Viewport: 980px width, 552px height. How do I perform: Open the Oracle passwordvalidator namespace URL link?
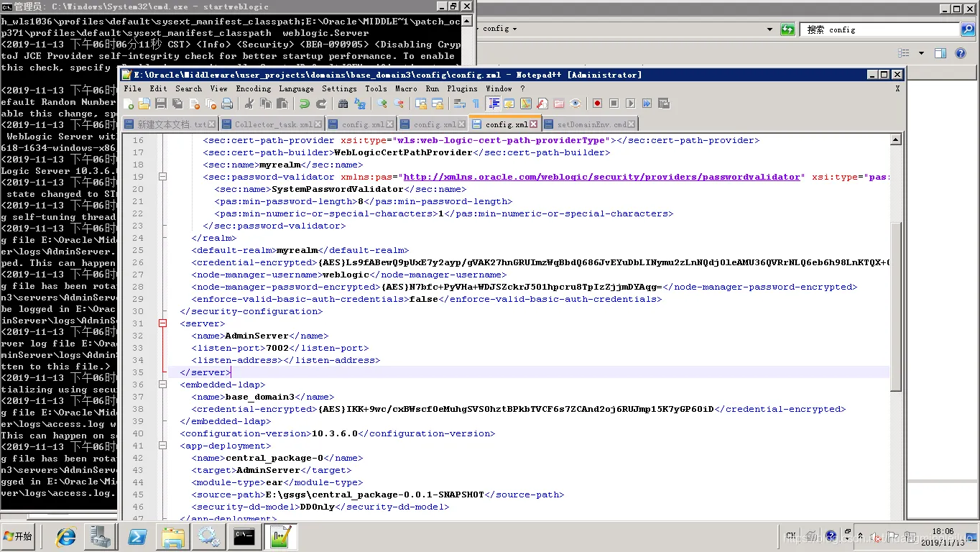tap(602, 177)
